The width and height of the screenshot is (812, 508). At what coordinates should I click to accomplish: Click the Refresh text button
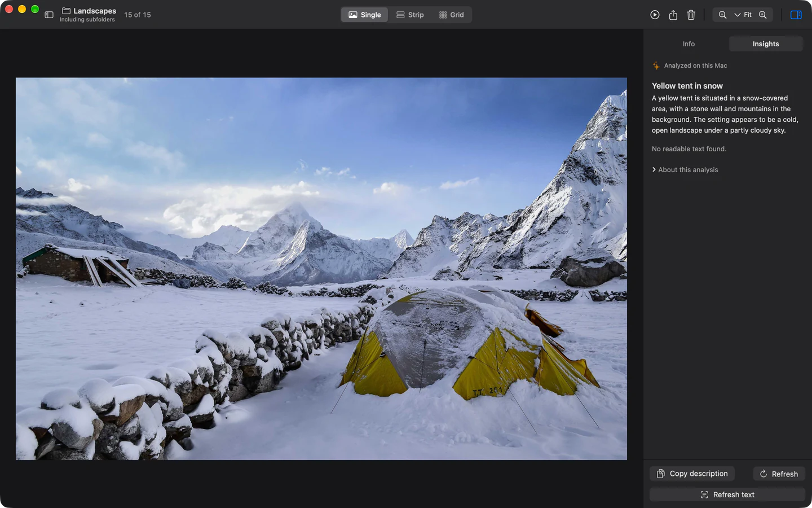(x=727, y=494)
